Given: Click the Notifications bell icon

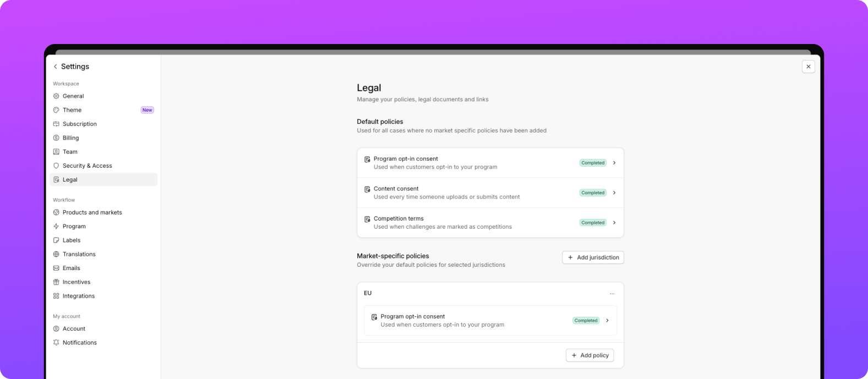Looking at the screenshot, I should point(56,343).
